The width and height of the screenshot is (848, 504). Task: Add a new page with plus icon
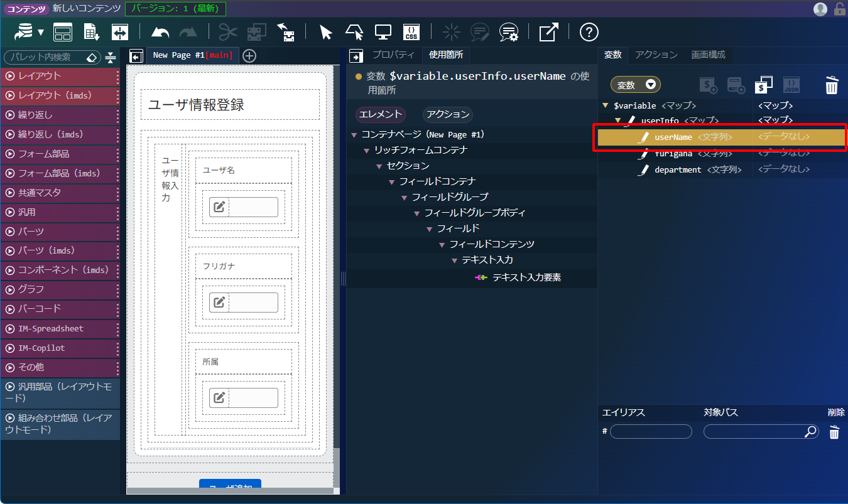point(249,56)
